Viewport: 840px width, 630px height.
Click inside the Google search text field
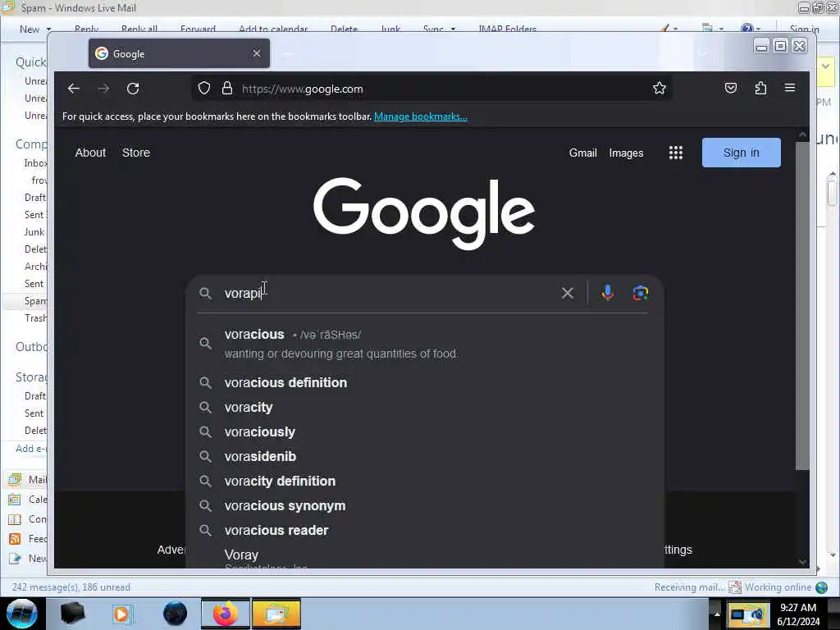(x=388, y=293)
